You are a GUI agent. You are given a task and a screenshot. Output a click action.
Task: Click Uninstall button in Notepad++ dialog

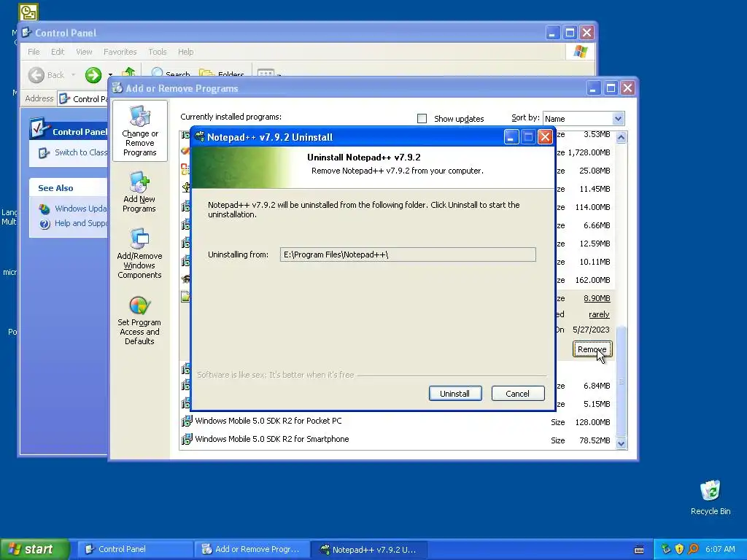coord(455,393)
